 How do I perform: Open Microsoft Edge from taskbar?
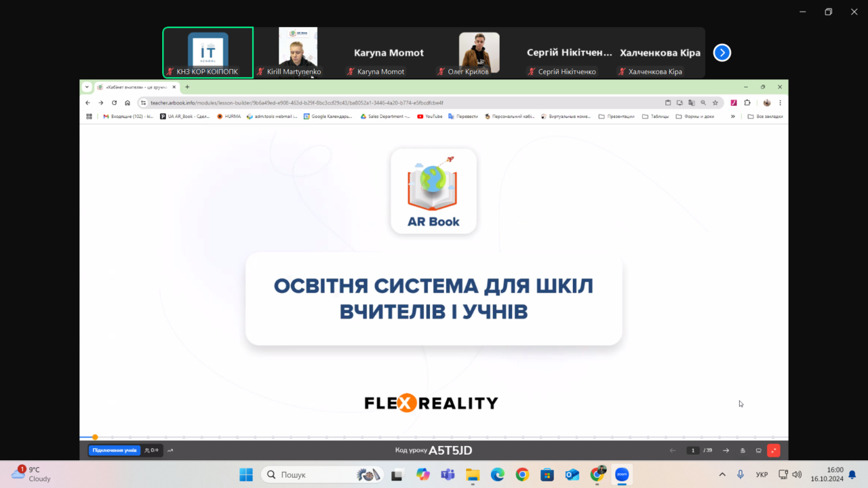[498, 474]
